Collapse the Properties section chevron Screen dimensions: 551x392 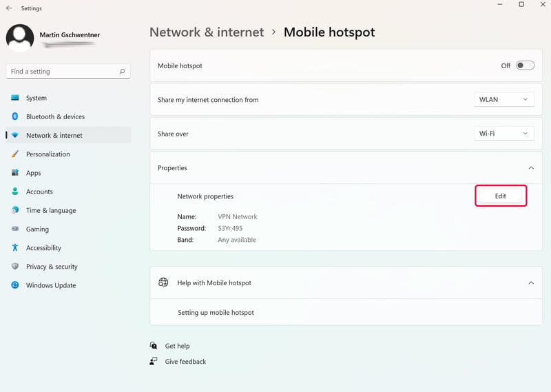coord(531,167)
